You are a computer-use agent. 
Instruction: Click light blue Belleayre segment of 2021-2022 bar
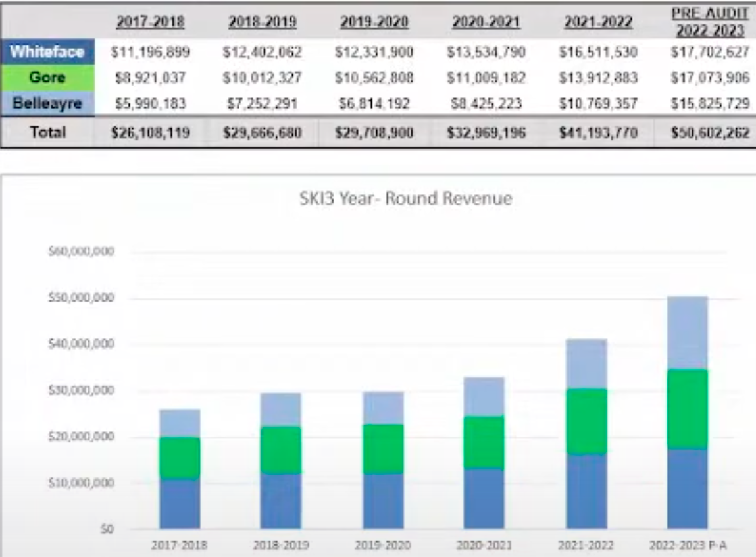pos(586,363)
